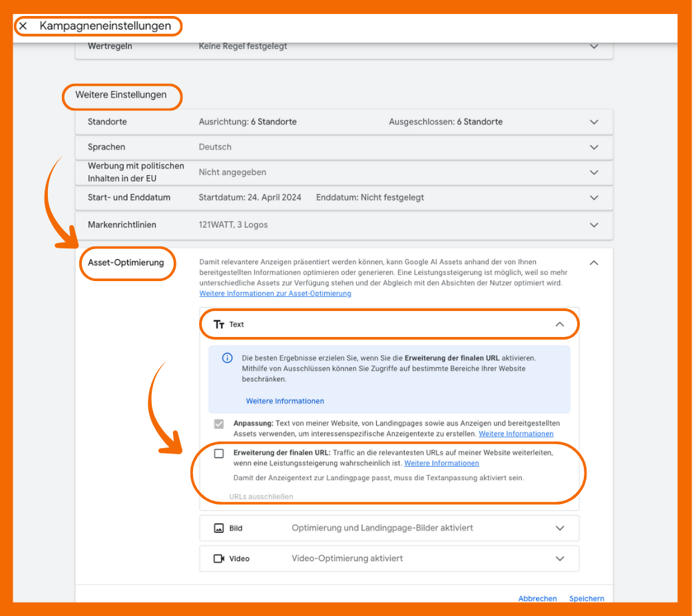
Task: Expand the Start- und Enddatum row
Action: (x=594, y=198)
